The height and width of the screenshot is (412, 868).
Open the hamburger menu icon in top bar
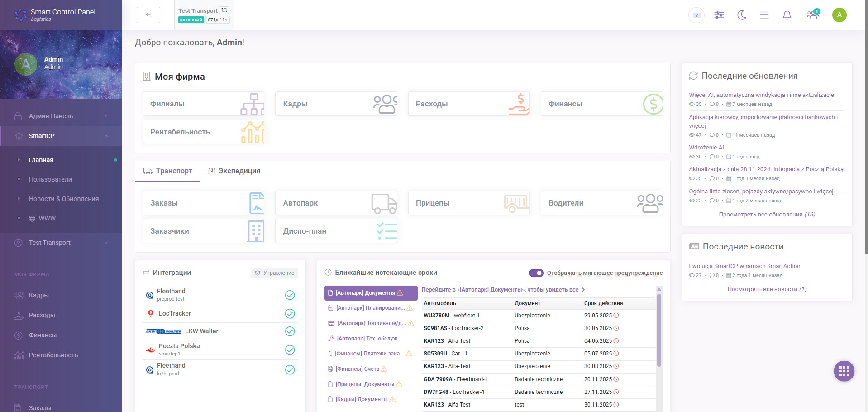tap(764, 15)
